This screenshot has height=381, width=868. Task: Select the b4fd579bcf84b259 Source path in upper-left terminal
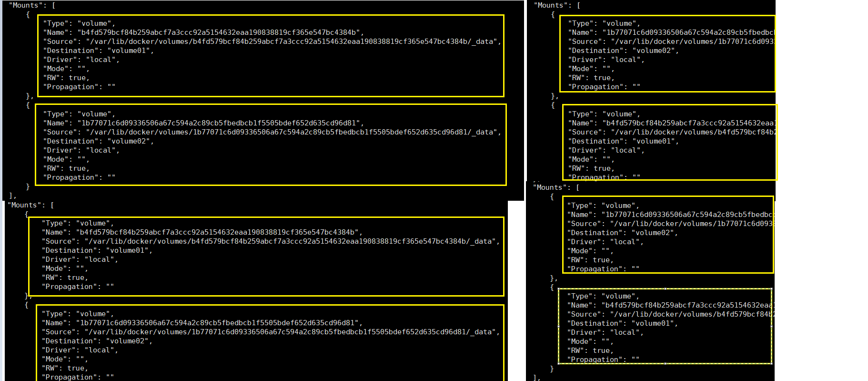(272, 41)
